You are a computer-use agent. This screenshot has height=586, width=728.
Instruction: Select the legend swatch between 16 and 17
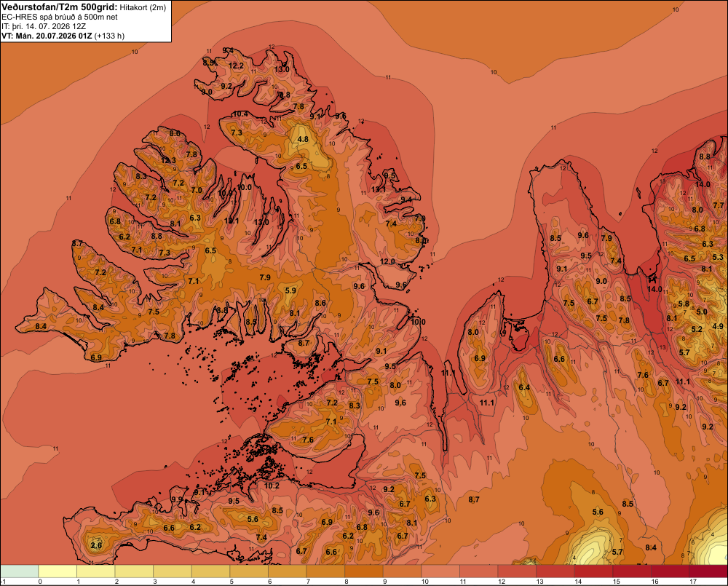pyautogui.click(x=670, y=571)
